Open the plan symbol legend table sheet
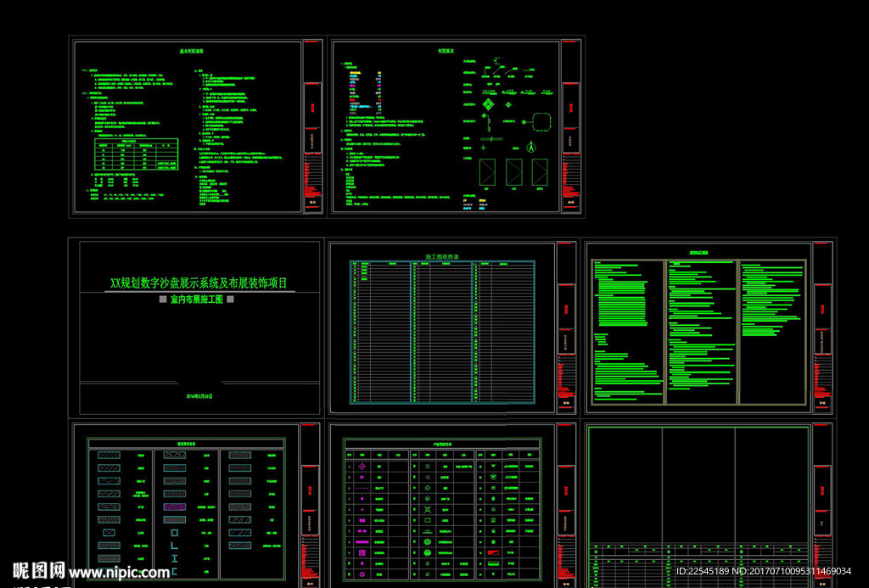This screenshot has width=869, height=588. pyautogui.click(x=453, y=504)
